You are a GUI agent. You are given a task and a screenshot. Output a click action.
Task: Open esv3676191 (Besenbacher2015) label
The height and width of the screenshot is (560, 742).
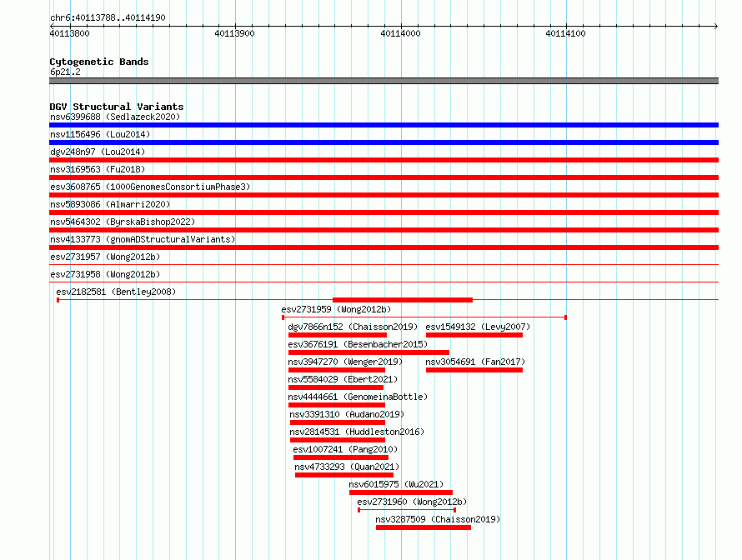[x=358, y=344]
